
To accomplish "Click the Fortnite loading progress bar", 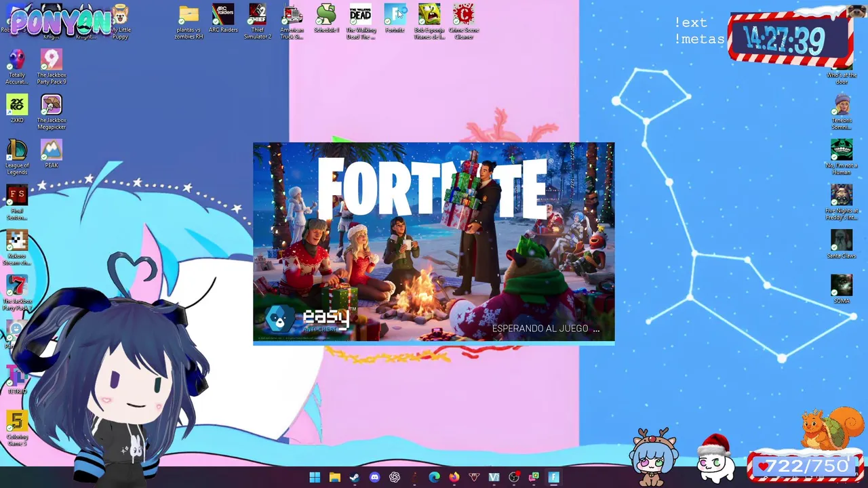I will point(434,344).
